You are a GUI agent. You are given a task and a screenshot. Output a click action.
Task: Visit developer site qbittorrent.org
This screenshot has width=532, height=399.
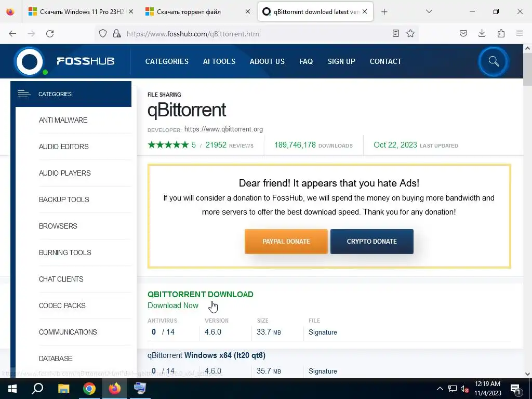pyautogui.click(x=223, y=129)
